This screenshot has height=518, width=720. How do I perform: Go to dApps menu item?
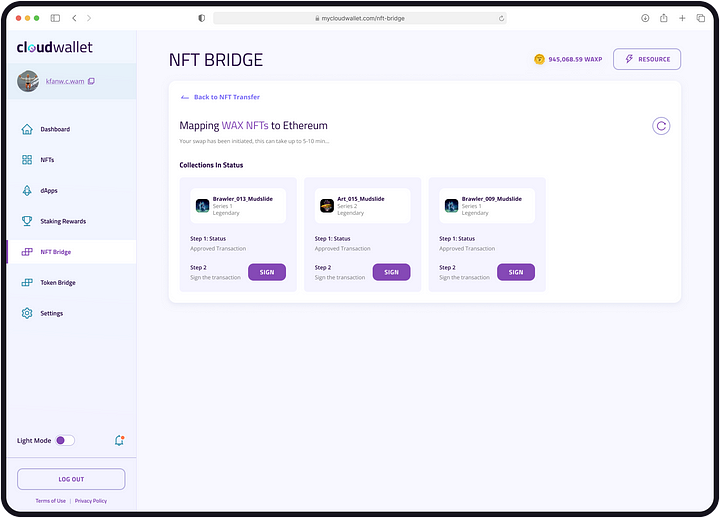tap(72, 191)
